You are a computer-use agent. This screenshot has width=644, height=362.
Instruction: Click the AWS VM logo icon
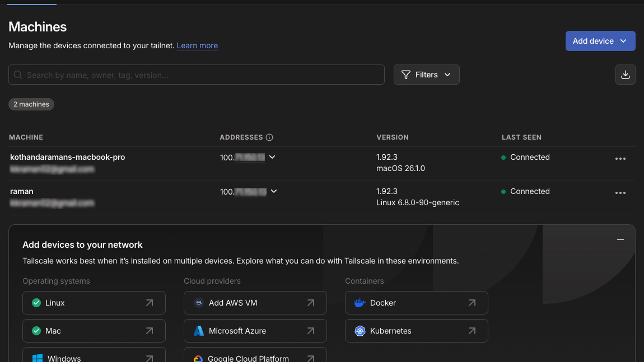coord(199,303)
